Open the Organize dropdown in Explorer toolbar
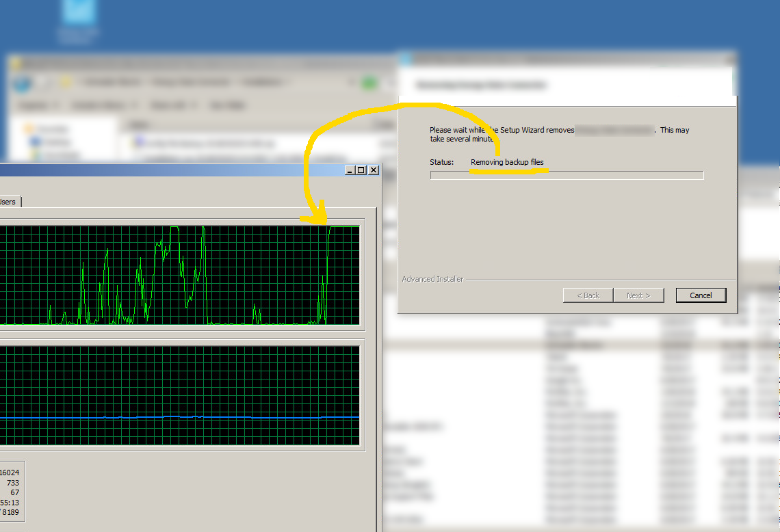 (38, 105)
